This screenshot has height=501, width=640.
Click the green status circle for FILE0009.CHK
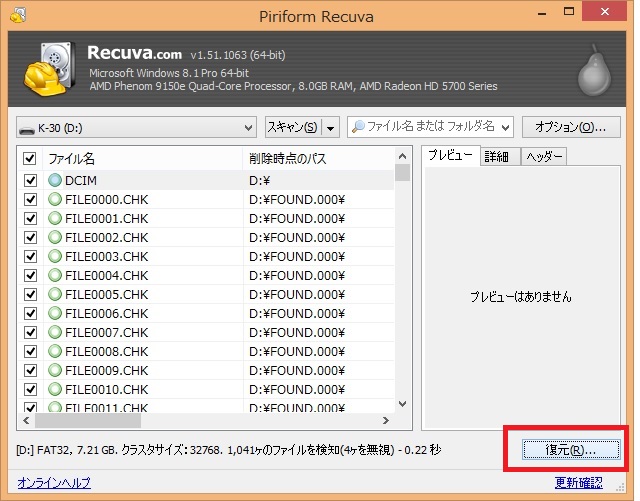click(55, 370)
